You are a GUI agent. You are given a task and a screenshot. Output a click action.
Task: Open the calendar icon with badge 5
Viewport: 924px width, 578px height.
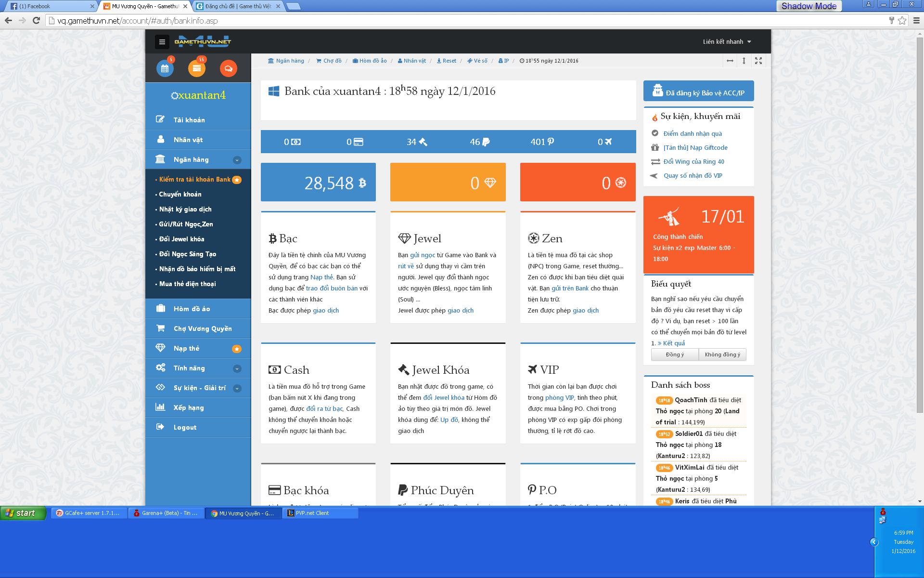(165, 68)
